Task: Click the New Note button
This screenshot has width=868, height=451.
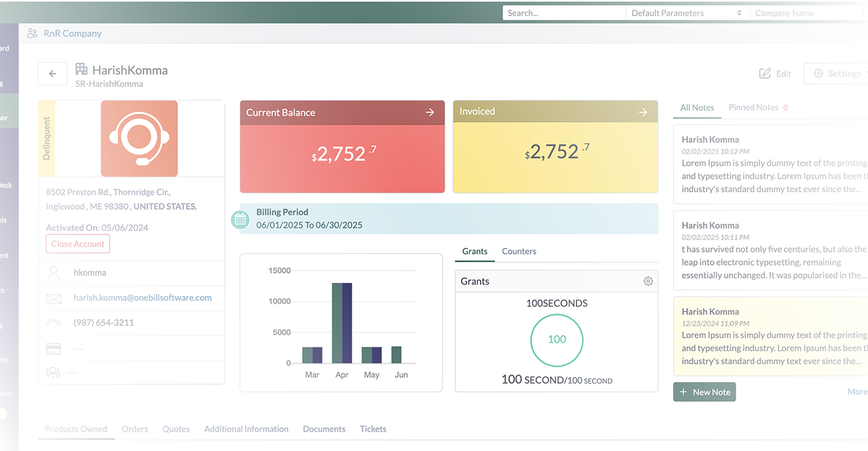Action: (x=704, y=392)
